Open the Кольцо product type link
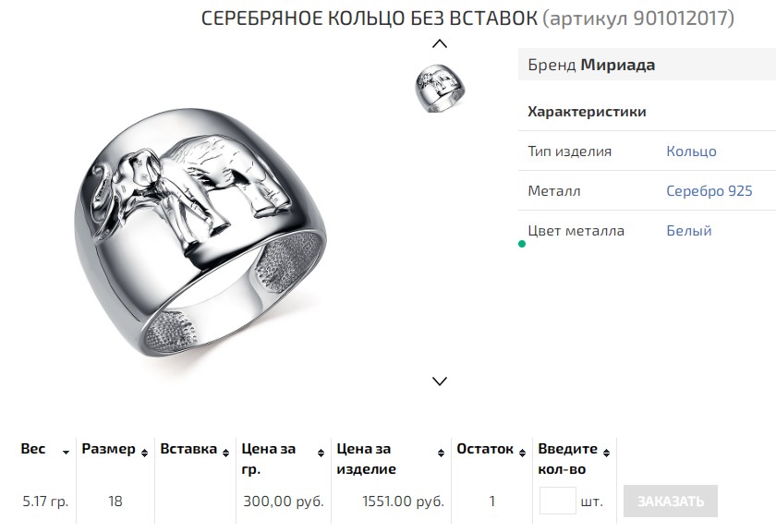The image size is (776, 532). [691, 151]
